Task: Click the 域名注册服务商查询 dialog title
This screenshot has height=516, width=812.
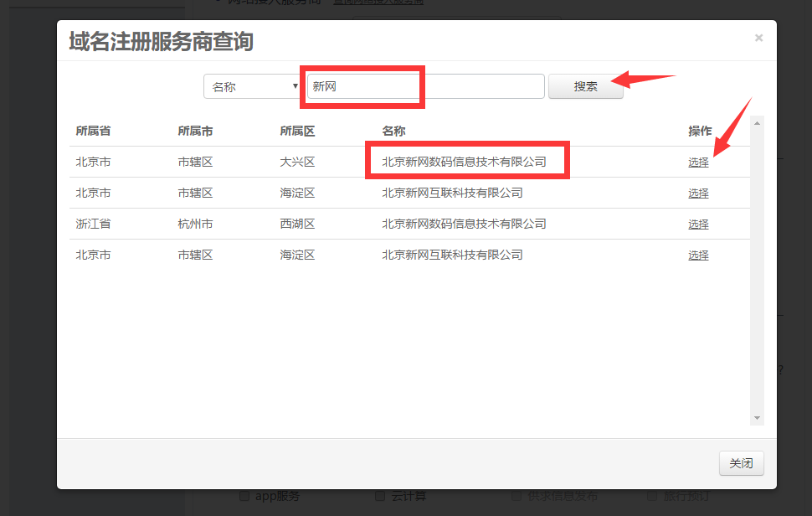Action: [161, 41]
